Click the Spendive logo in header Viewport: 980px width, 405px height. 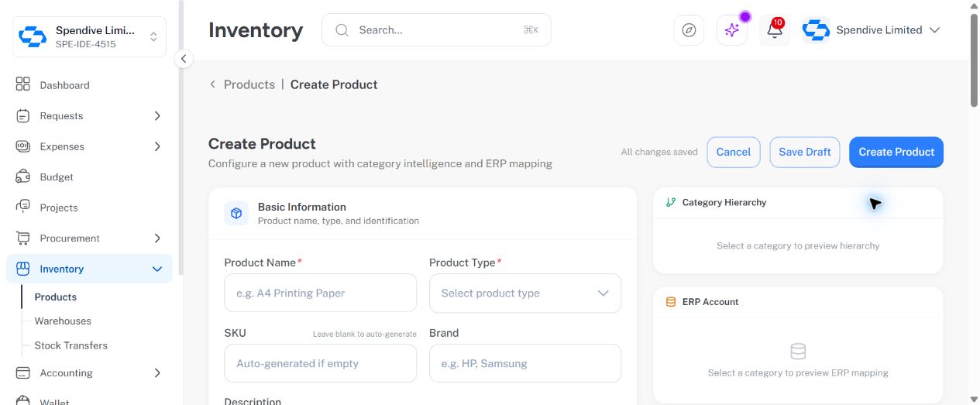pos(816,30)
